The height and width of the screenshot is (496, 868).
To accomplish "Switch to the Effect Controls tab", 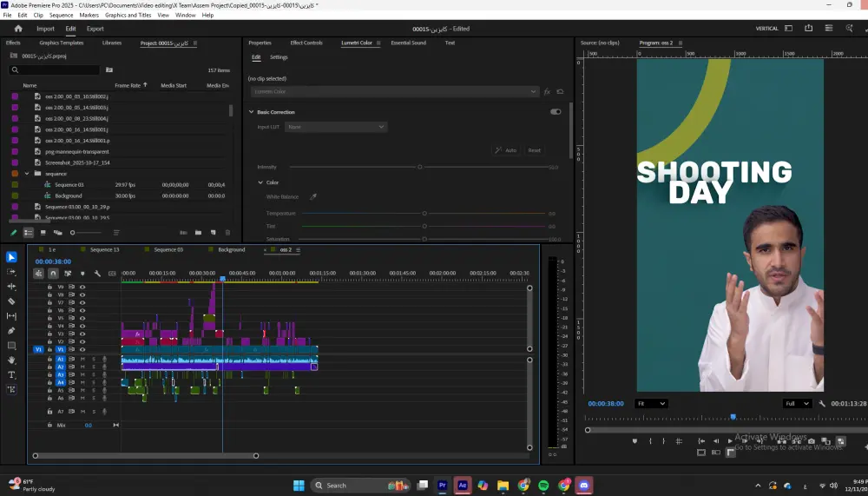I will tap(306, 43).
